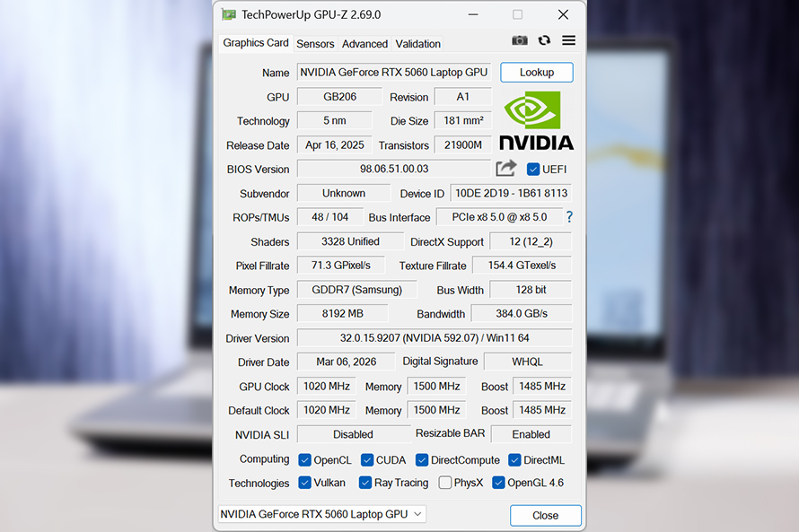
Task: Switch to the Validation tab
Action: click(x=417, y=44)
